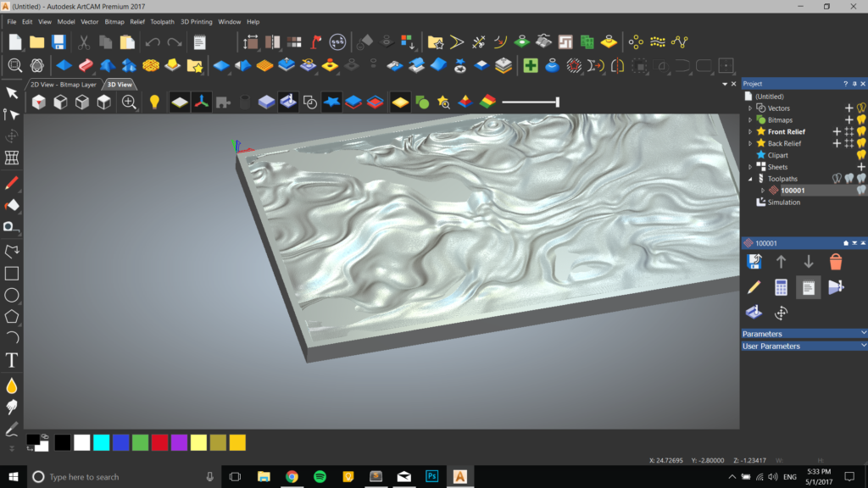The width and height of the screenshot is (868, 488).
Task: Expand the Vectors tree node
Action: click(x=750, y=108)
